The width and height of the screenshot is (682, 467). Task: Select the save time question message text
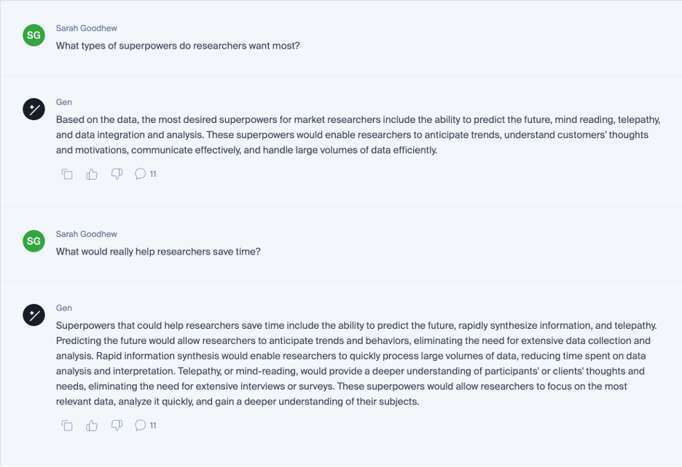click(x=158, y=251)
